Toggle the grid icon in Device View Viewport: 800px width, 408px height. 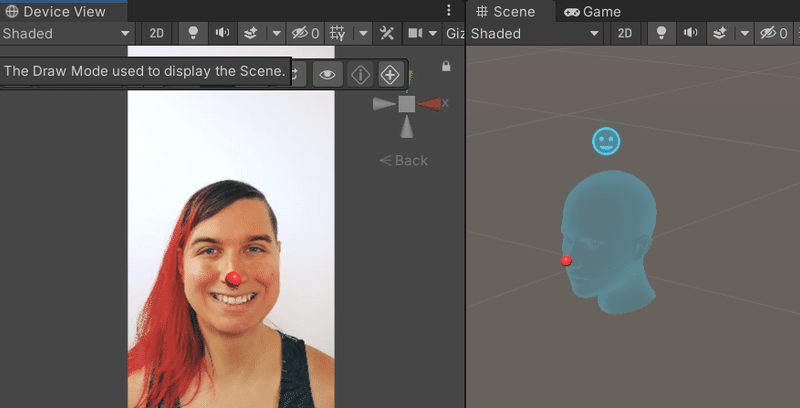[x=338, y=34]
